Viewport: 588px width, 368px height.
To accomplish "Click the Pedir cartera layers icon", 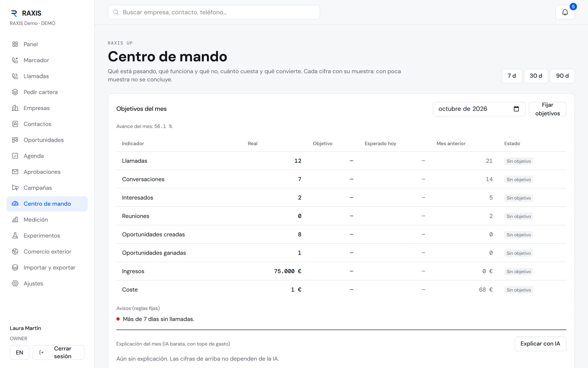I will [15, 92].
